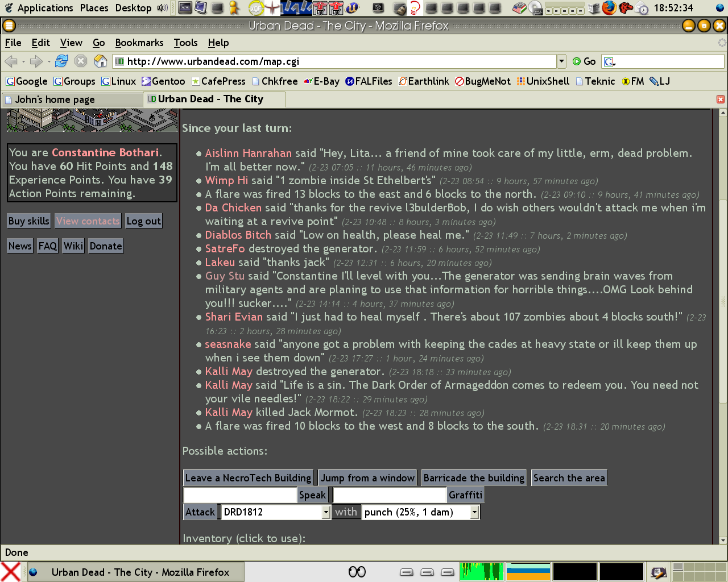Open Kalli May's profile link
Screen dimensions: 728x582
click(229, 371)
